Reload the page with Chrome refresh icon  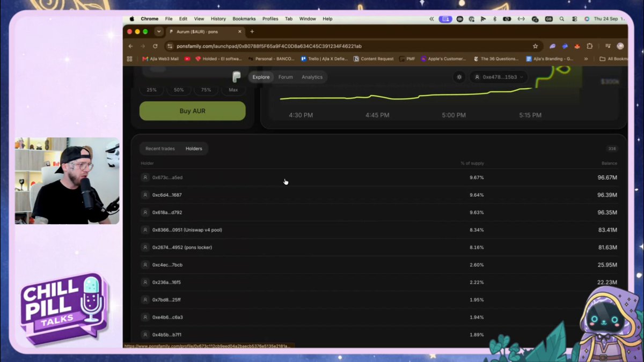(155, 46)
